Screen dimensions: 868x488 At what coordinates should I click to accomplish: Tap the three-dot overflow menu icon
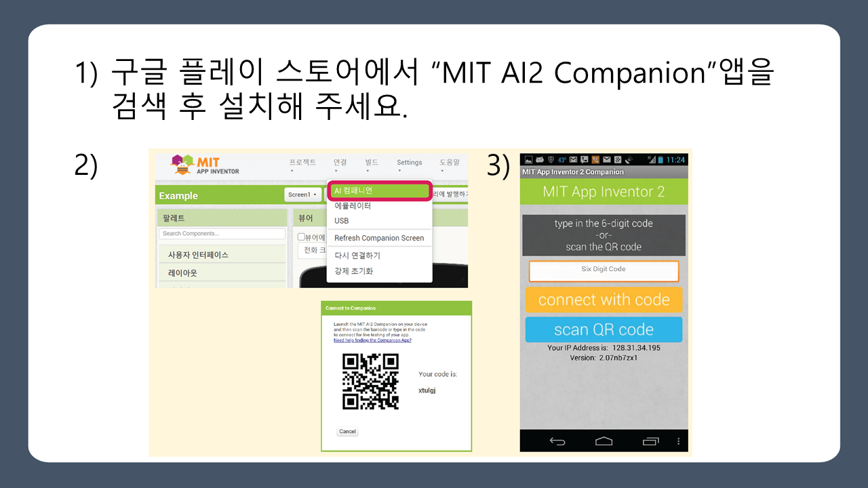coord(679,441)
